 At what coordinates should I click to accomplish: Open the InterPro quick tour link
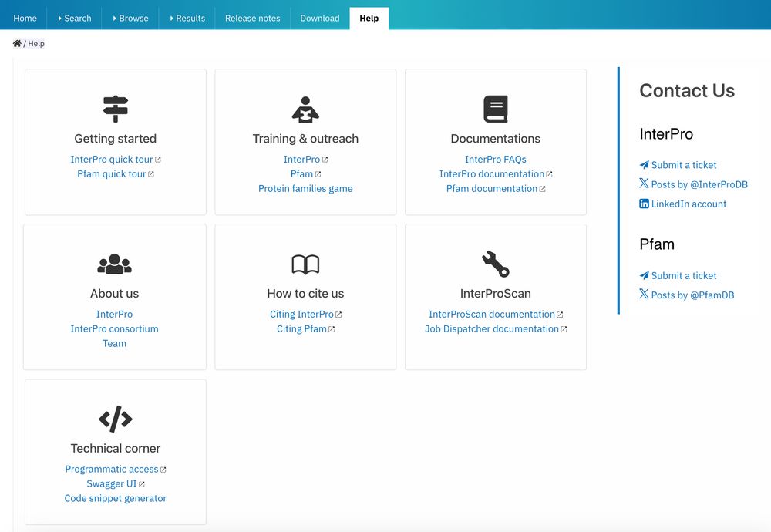click(x=112, y=160)
